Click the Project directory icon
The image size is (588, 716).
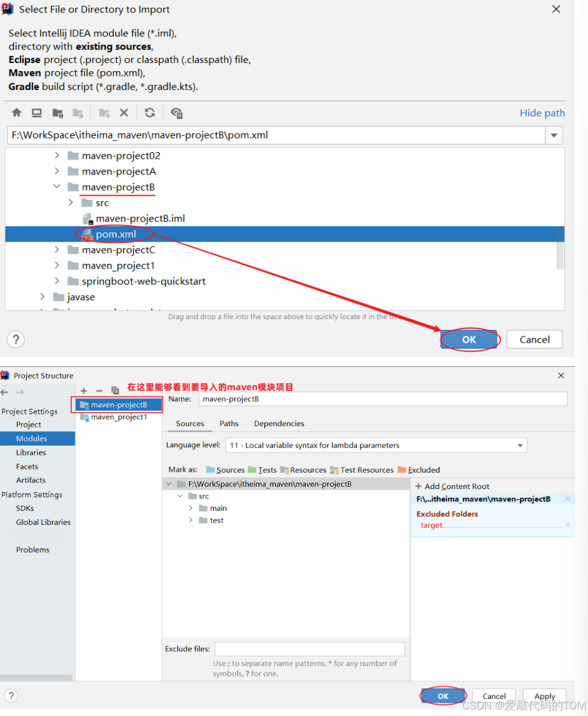coord(58,113)
